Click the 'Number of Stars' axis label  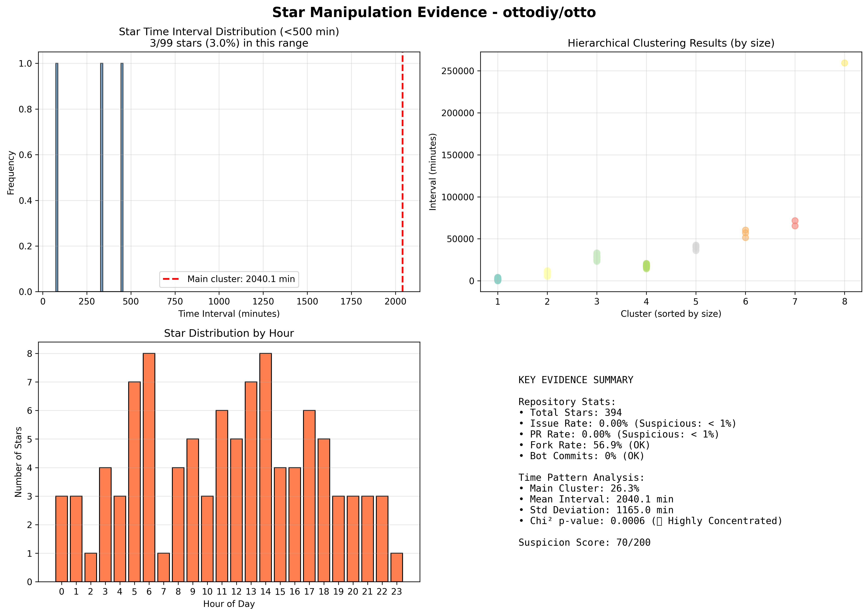pyautogui.click(x=18, y=462)
